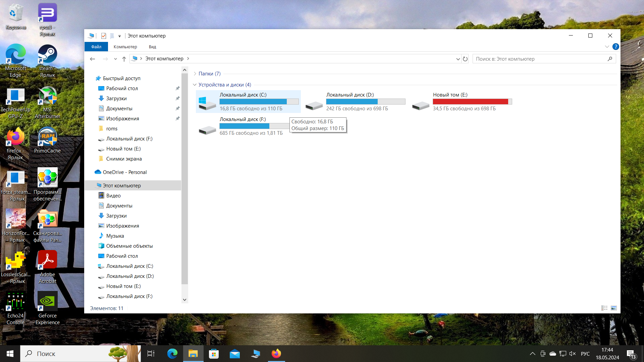Click the Up one level arrow
Image resolution: width=644 pixels, height=362 pixels.
pos(124,59)
